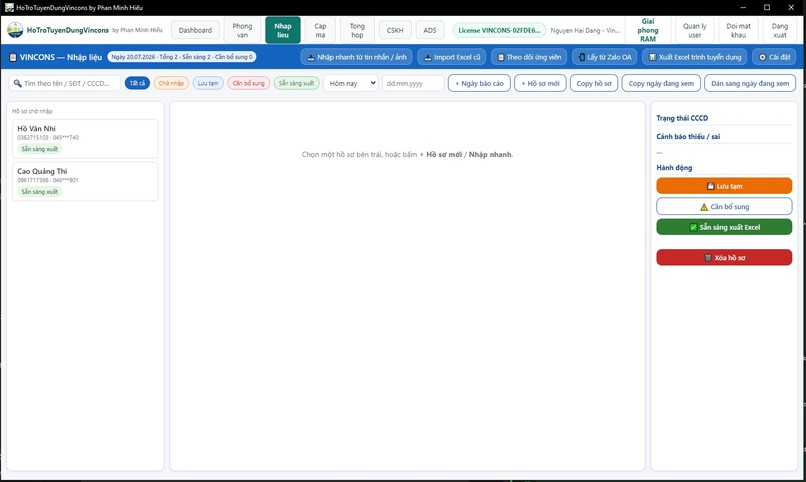
Task: Click Xuất Excel trình tuyển dụng
Action: click(694, 57)
